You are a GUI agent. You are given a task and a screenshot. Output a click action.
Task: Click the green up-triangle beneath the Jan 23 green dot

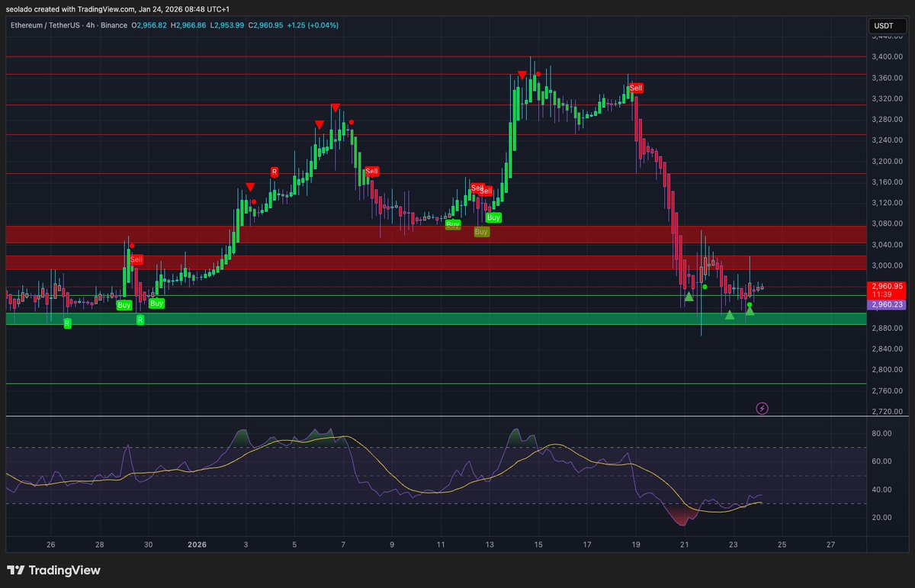click(x=750, y=311)
